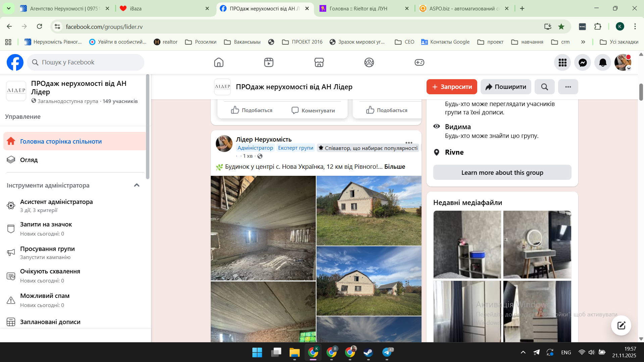Select Огляд in the left sidebar

point(29,160)
